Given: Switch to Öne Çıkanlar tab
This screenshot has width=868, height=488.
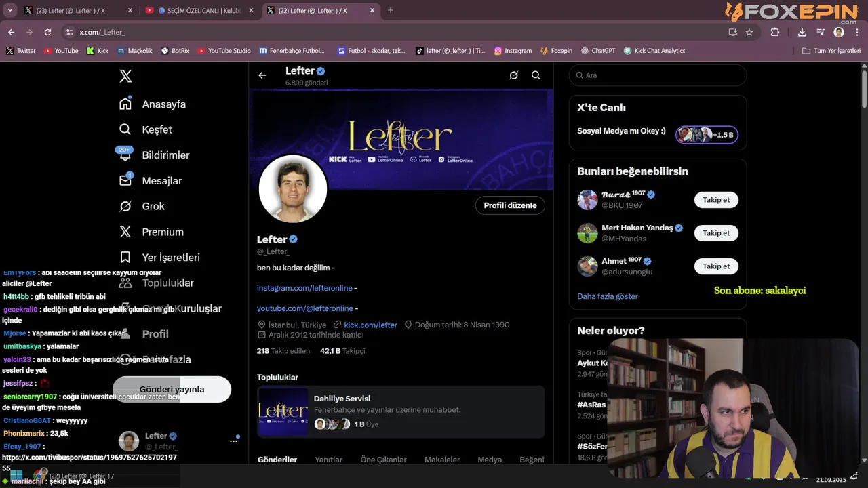Looking at the screenshot, I should (x=383, y=460).
